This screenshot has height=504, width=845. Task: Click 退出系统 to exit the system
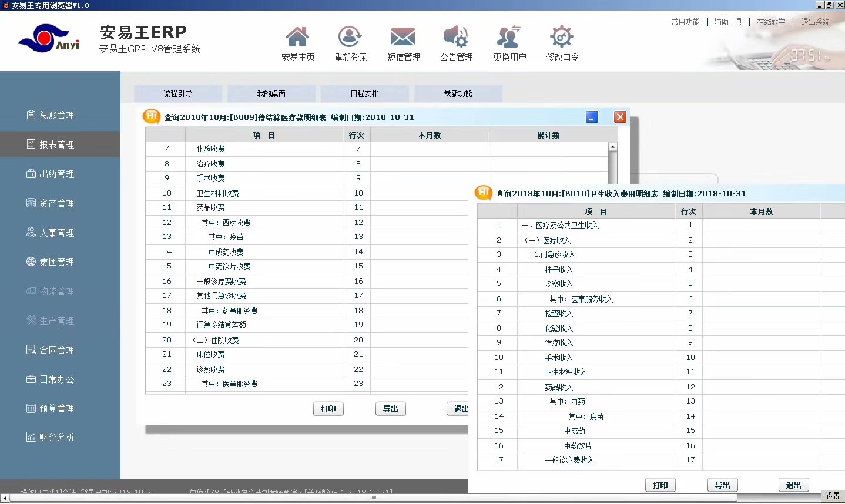point(815,22)
